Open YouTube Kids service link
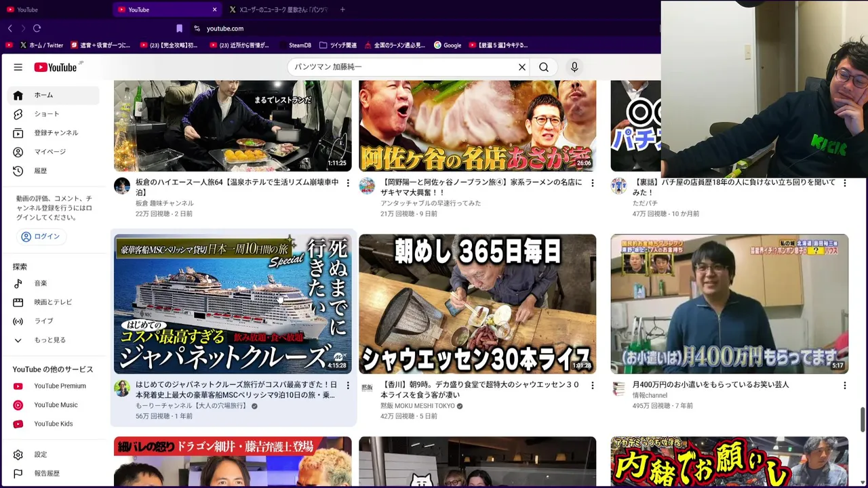 coord(53,424)
